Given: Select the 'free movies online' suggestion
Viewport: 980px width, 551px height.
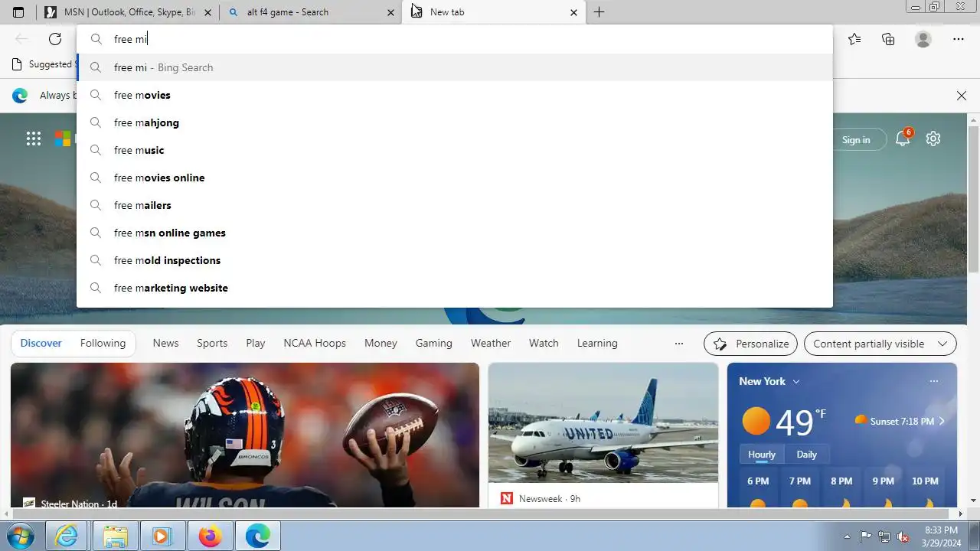Looking at the screenshot, I should 454,178.
